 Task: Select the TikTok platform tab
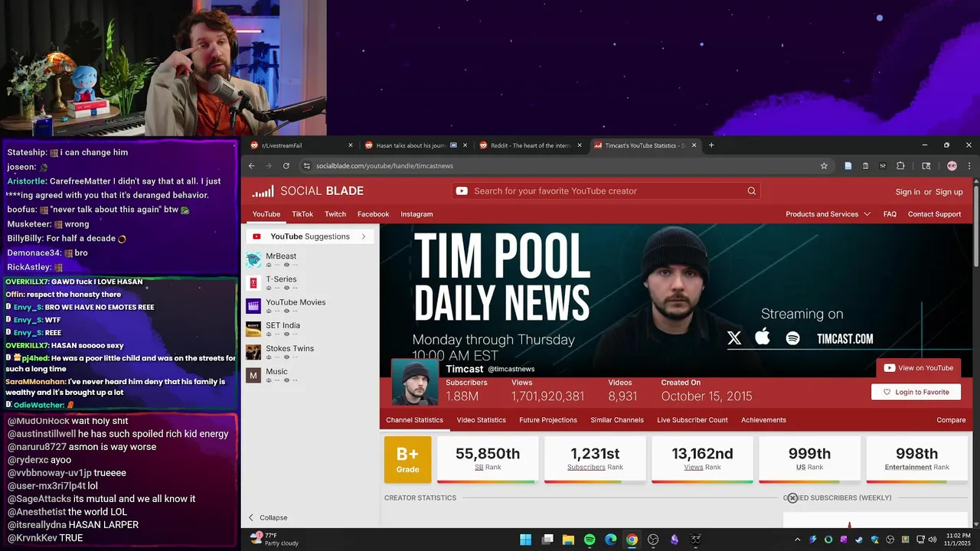click(302, 214)
